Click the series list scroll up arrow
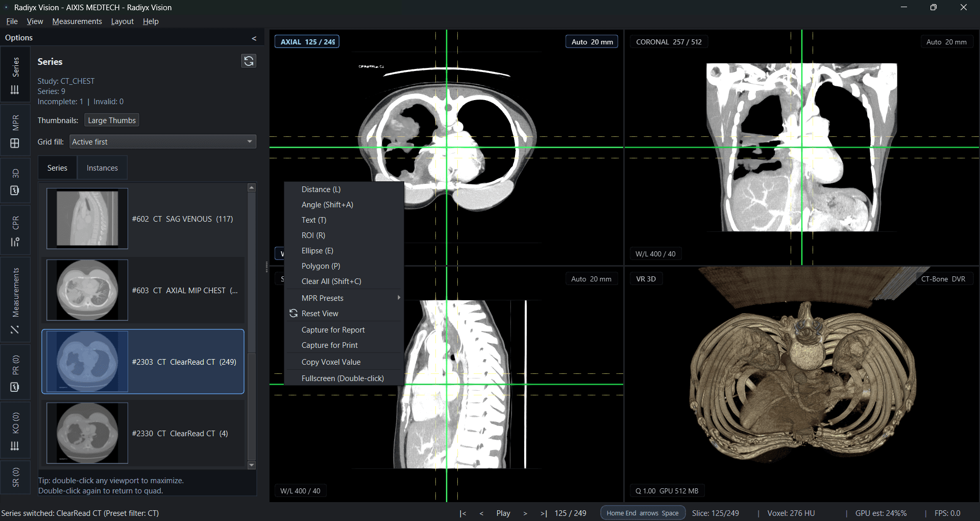The width and height of the screenshot is (980, 521). click(252, 187)
